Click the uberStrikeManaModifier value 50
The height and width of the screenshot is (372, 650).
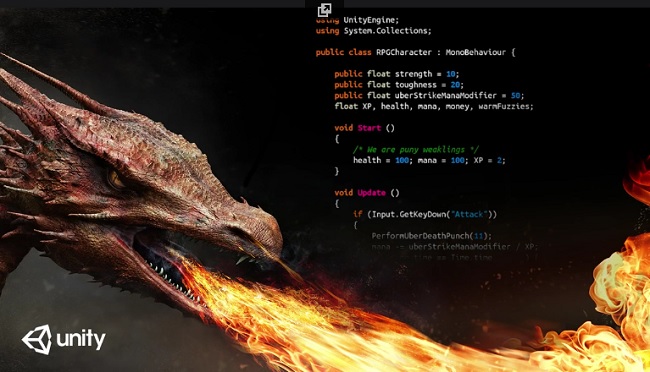pos(515,95)
